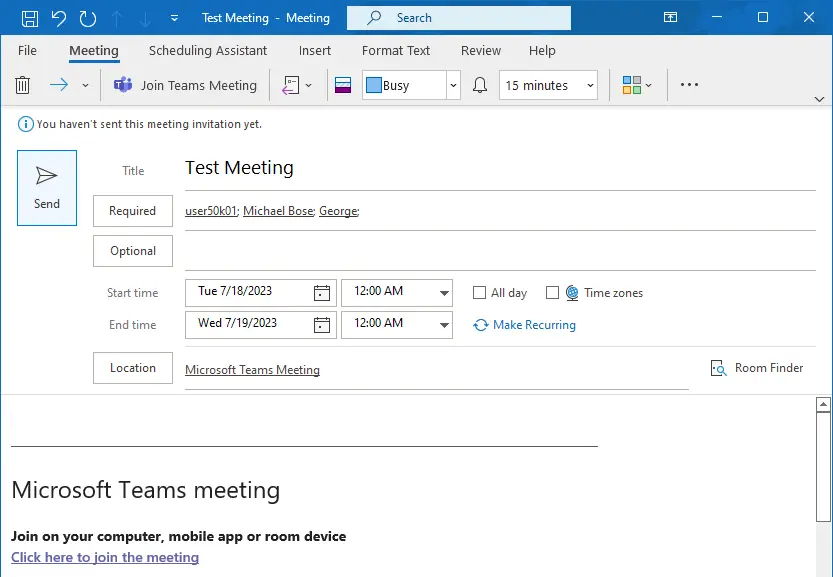The height and width of the screenshot is (577, 833).
Task: Click the reminder bell icon
Action: point(480,85)
